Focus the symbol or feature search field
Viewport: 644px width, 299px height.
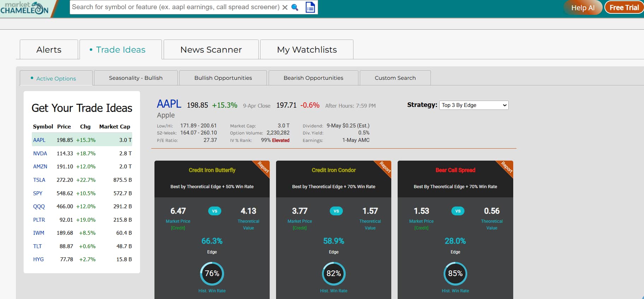[176, 7]
